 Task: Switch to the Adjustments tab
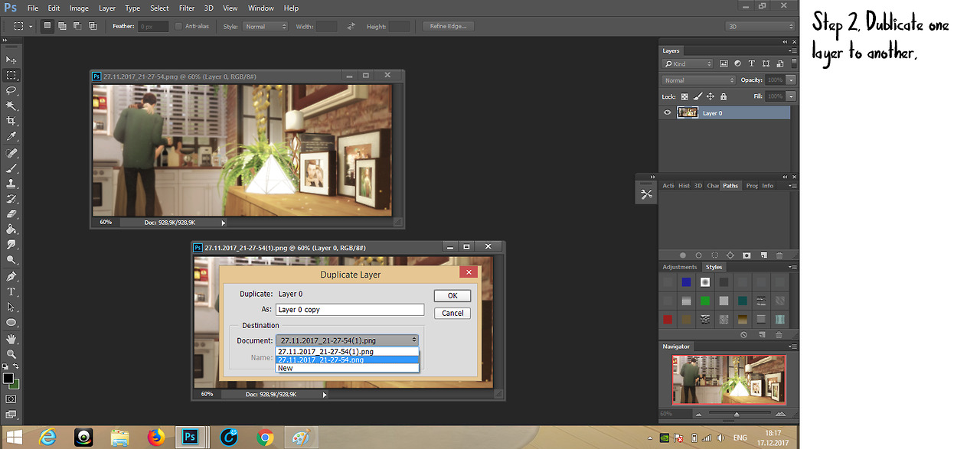pyautogui.click(x=679, y=267)
